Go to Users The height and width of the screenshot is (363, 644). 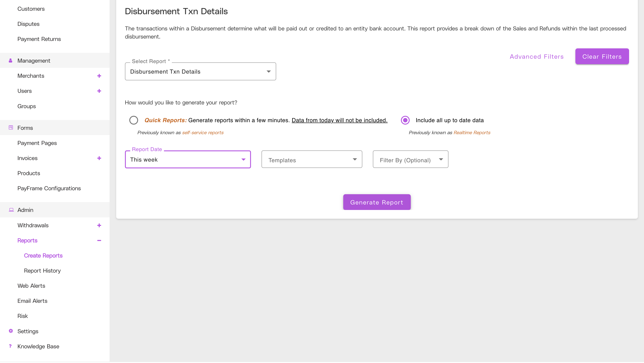pos(25,91)
